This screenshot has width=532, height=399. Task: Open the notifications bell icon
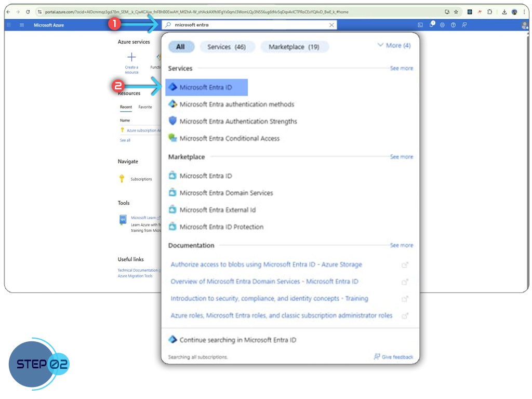click(x=432, y=25)
